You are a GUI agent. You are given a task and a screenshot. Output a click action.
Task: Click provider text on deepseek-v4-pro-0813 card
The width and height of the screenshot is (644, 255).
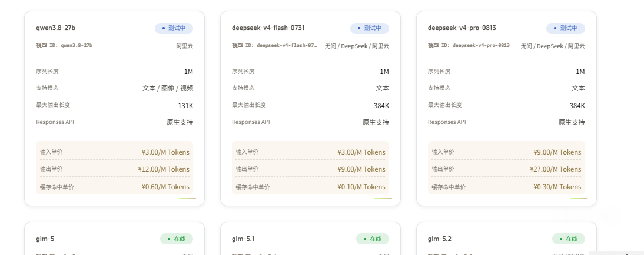click(x=553, y=46)
